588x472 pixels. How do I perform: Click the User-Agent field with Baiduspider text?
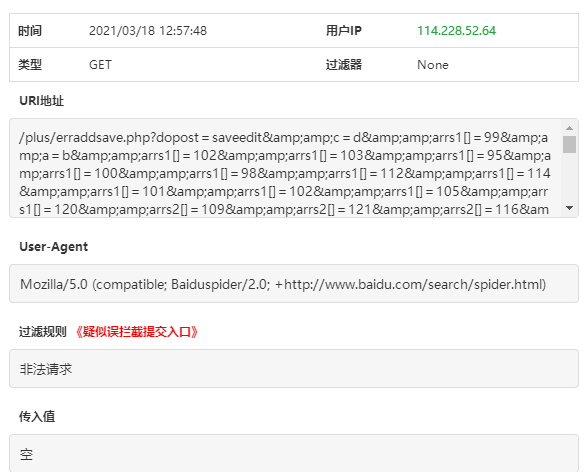point(294,283)
